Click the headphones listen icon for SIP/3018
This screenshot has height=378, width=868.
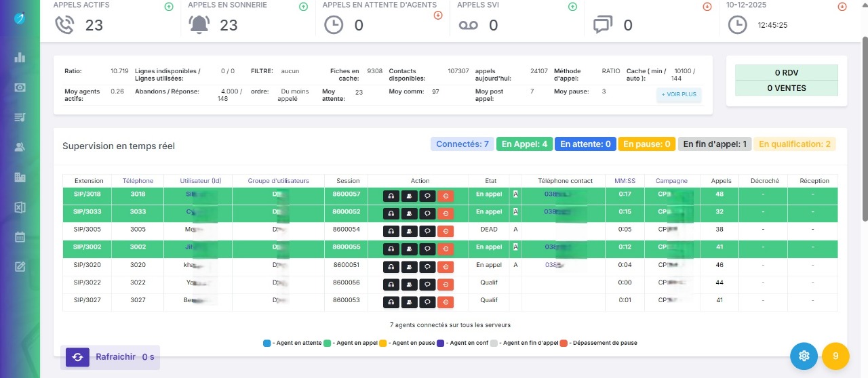[391, 196]
